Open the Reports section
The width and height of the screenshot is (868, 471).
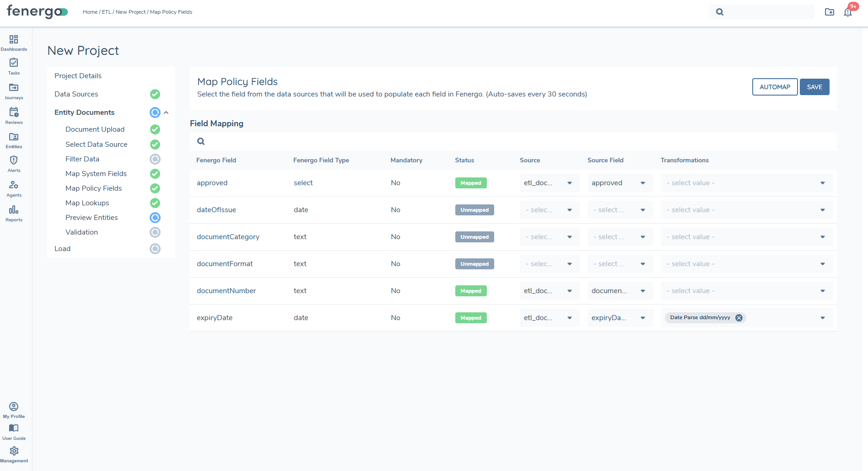click(14, 212)
